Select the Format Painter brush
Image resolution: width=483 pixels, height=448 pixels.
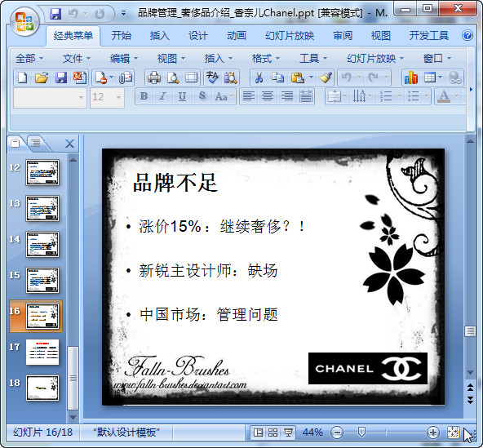point(326,78)
